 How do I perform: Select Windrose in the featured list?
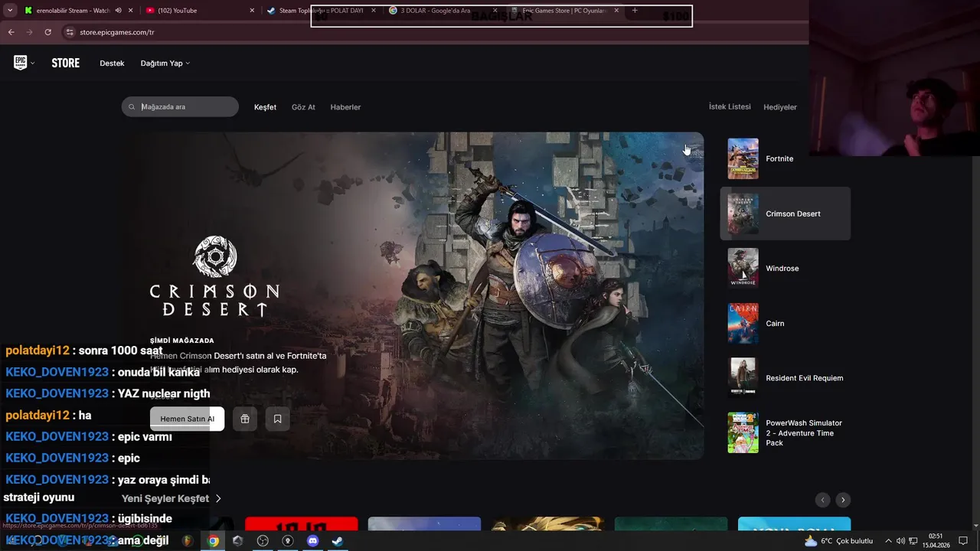pyautogui.click(x=785, y=269)
